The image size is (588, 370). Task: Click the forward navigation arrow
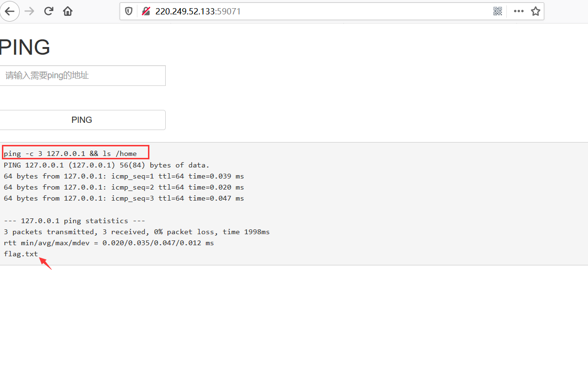[29, 11]
